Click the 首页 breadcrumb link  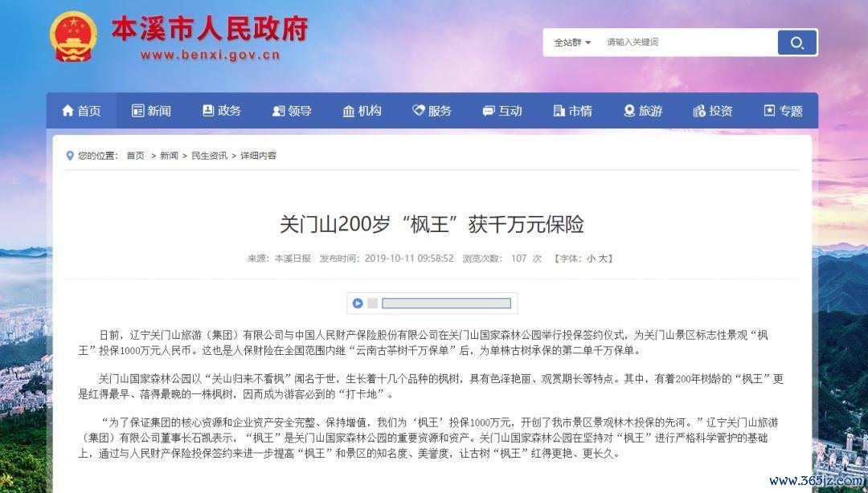coord(136,156)
